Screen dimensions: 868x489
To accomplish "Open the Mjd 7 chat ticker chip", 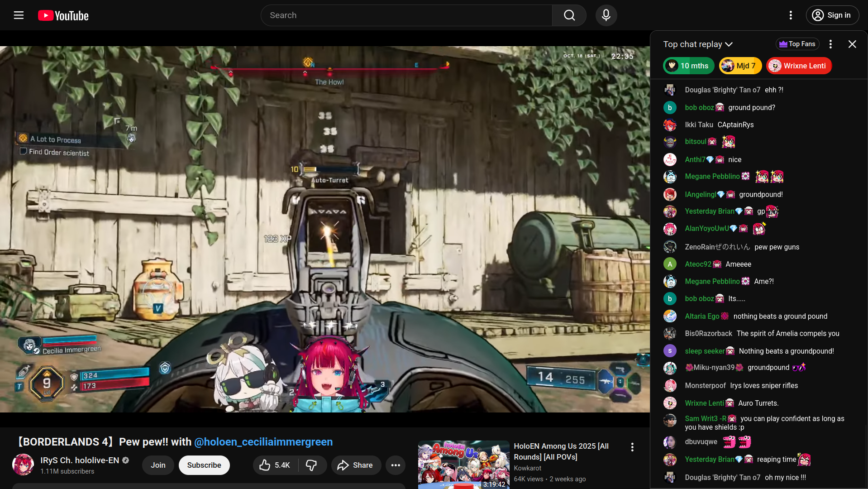I will coord(740,66).
